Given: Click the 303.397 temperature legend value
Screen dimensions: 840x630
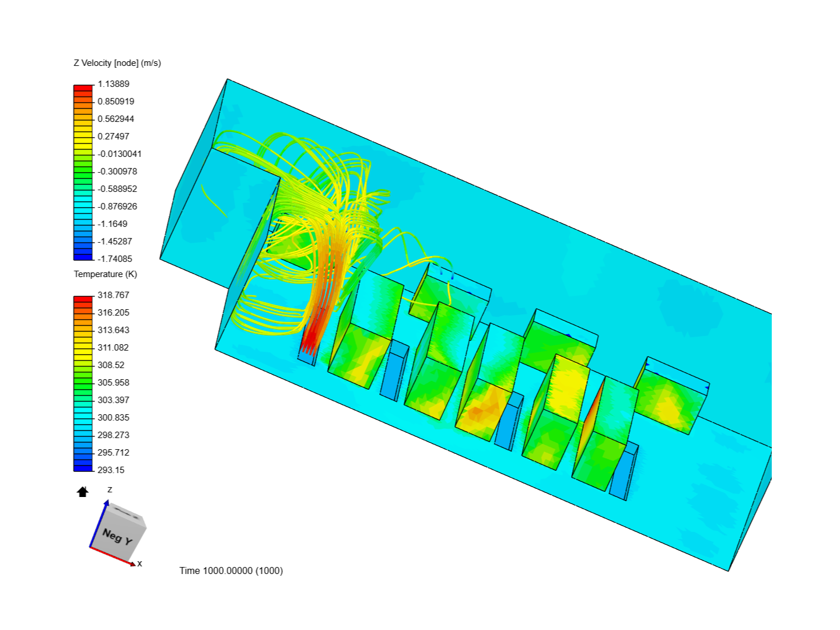Looking at the screenshot, I should click(114, 400).
